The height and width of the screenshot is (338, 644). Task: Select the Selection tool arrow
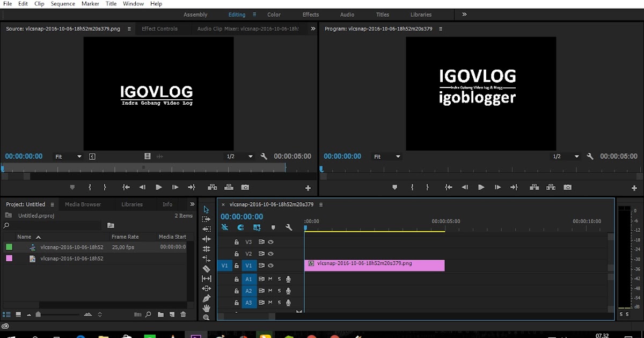[206, 209]
